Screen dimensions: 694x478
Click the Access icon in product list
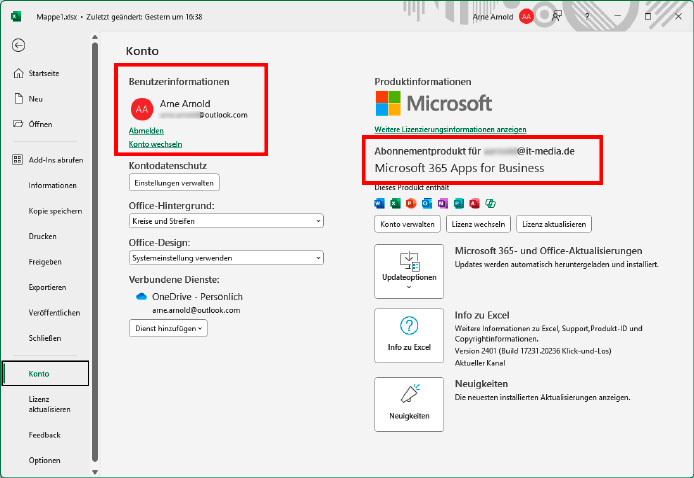coord(474,203)
